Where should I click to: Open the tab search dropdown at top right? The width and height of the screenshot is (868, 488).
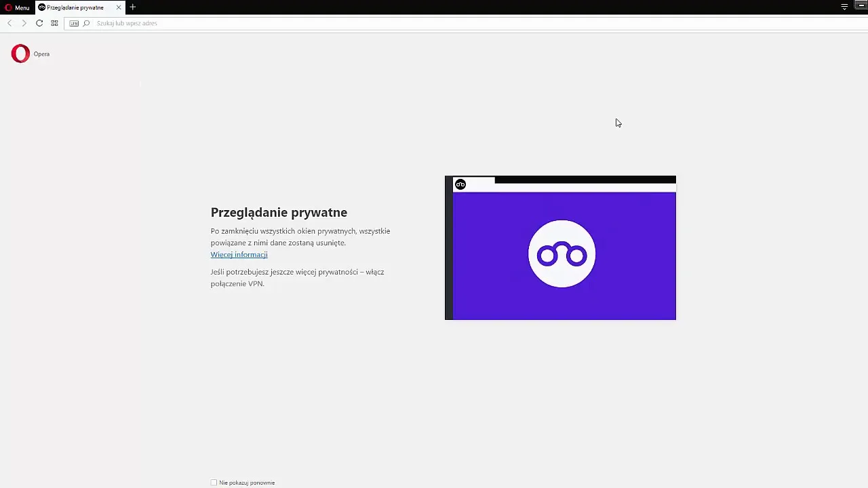click(x=844, y=6)
